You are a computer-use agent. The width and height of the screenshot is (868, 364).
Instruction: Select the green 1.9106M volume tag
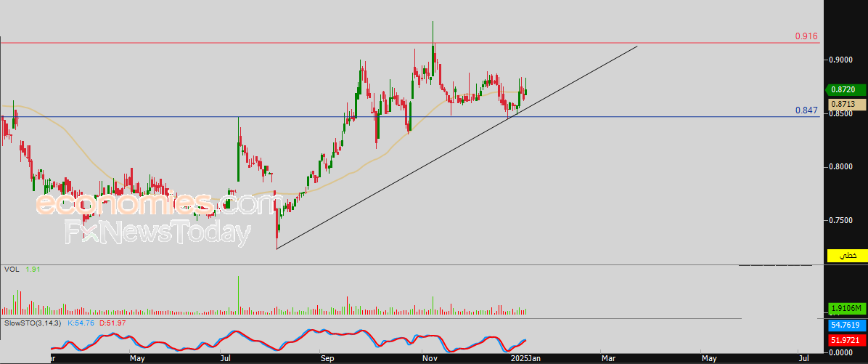[846, 308]
